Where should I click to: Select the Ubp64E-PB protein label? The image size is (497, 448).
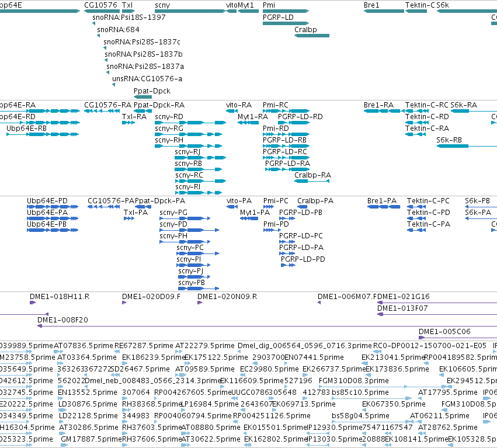(x=47, y=224)
